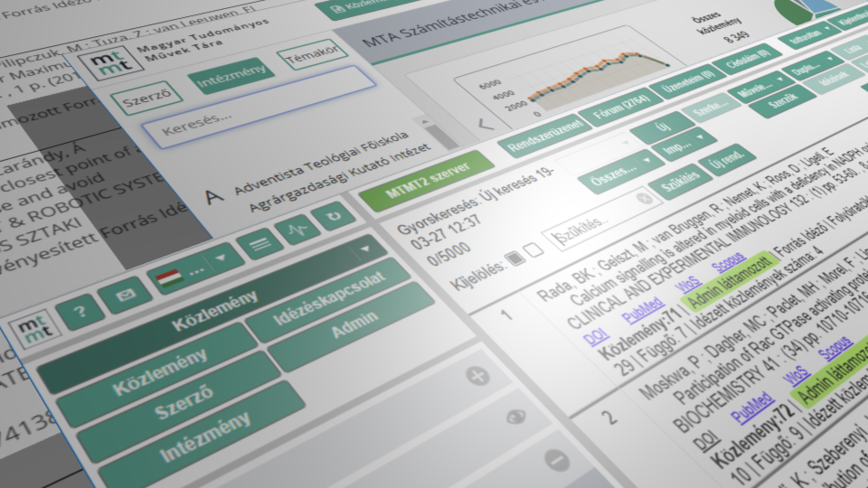Focus the Szűkítés.. filter input
Screen dimensions: 868x488
[602, 221]
